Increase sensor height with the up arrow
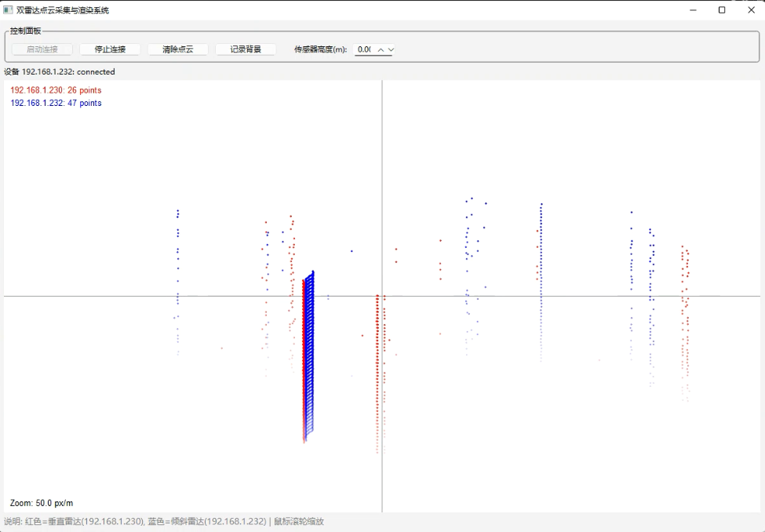765x532 pixels. click(x=381, y=49)
